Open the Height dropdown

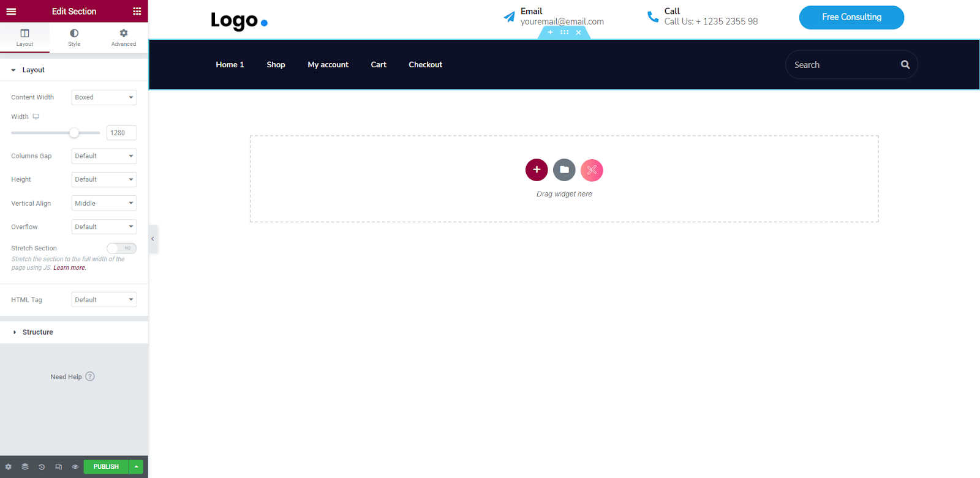104,179
